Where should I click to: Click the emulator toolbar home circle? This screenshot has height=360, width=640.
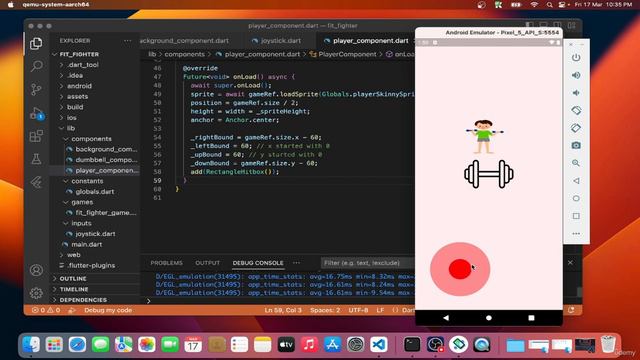(x=576, y=198)
